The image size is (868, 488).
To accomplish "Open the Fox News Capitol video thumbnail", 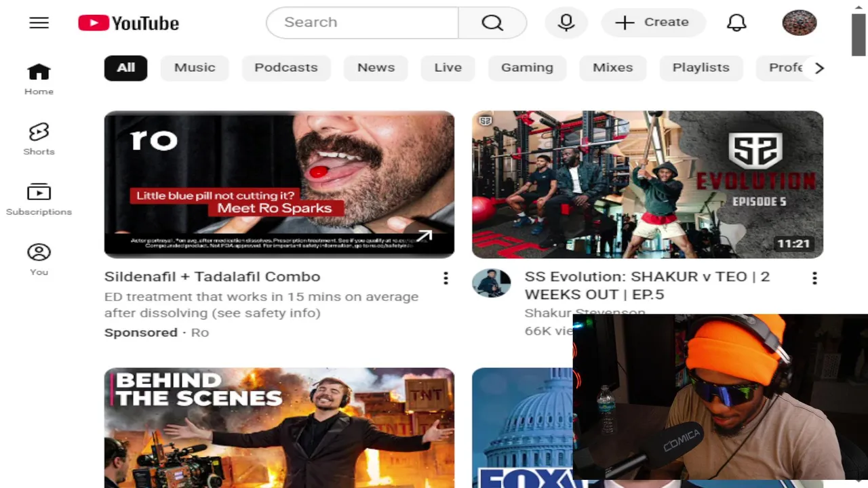I will (522, 428).
